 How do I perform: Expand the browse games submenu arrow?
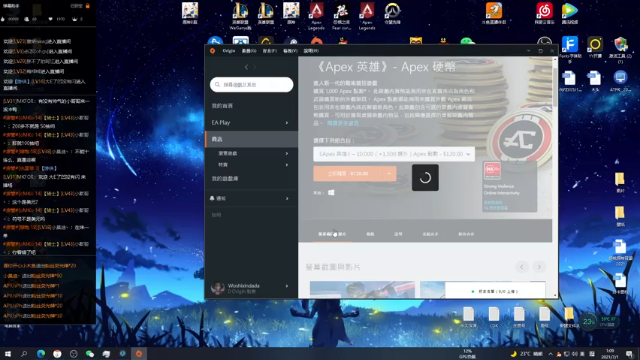287,153
